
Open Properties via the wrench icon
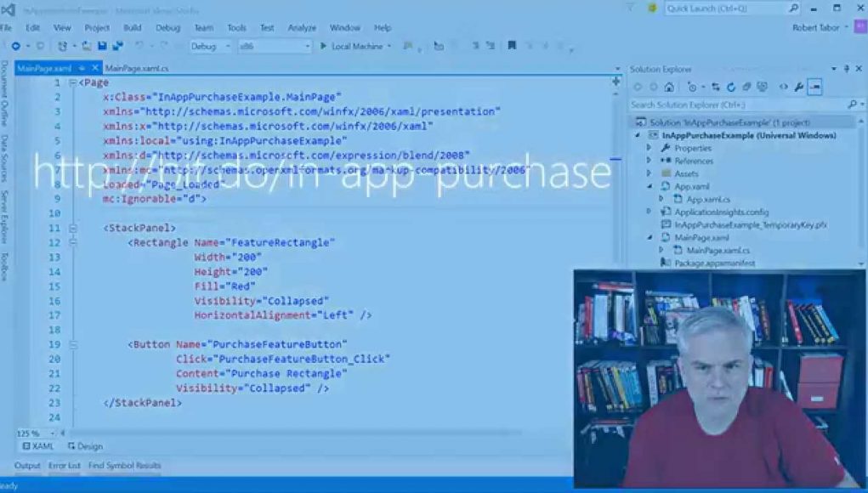point(799,87)
